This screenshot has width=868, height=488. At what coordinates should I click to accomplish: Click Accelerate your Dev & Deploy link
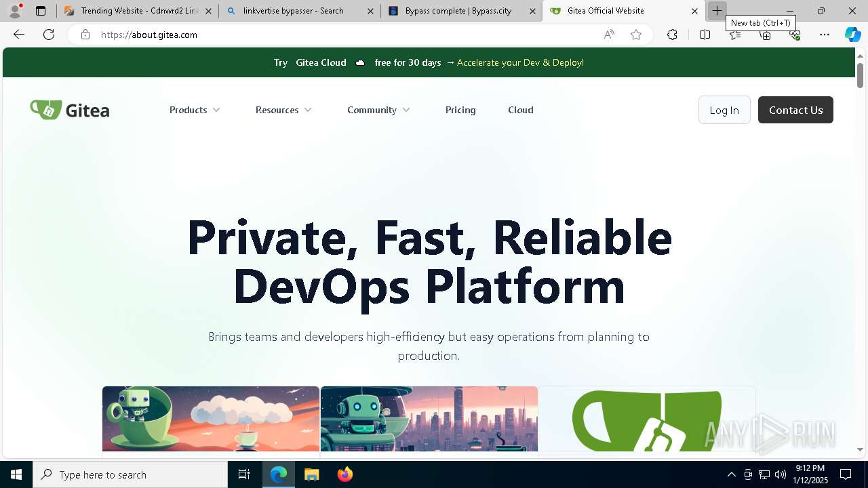tap(520, 62)
